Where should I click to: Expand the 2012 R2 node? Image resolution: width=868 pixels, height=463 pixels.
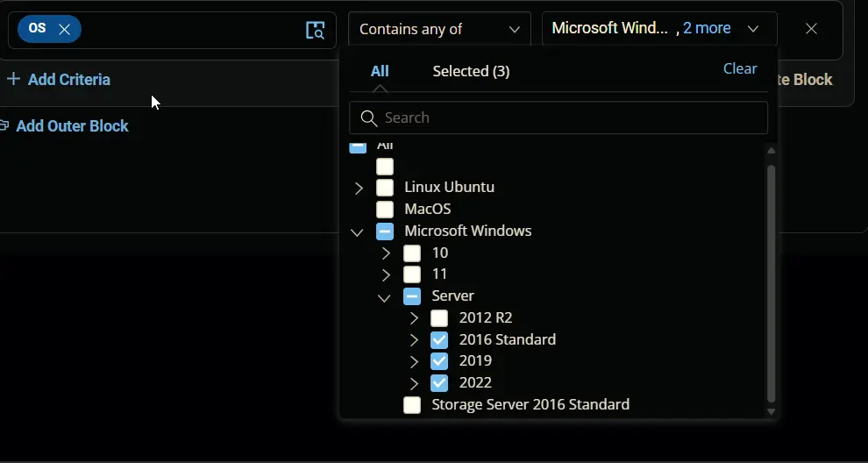pos(414,318)
